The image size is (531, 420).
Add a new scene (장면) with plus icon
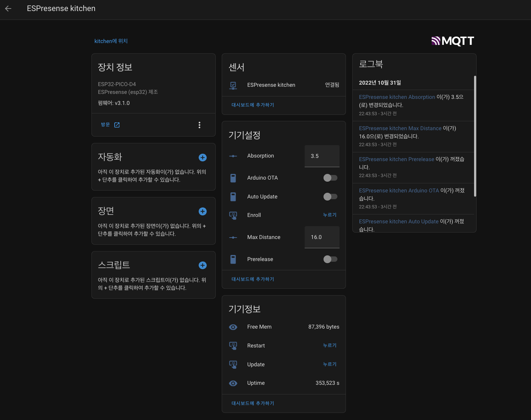203,212
